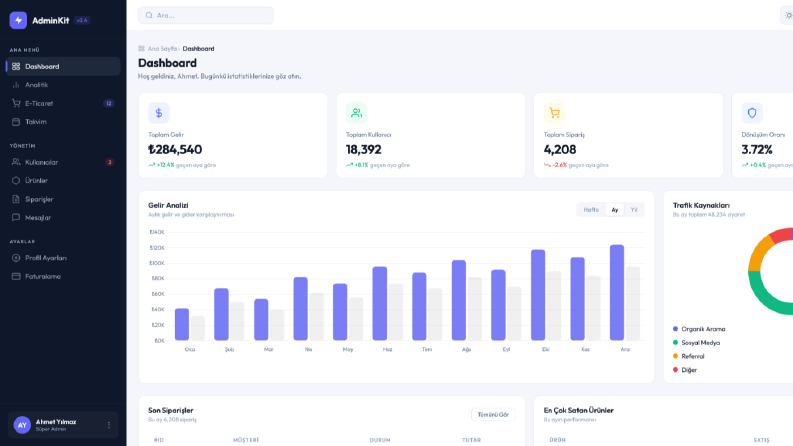793x446 pixels.
Task: Click the En Çok Satan Ürünler heading
Action: click(x=579, y=410)
